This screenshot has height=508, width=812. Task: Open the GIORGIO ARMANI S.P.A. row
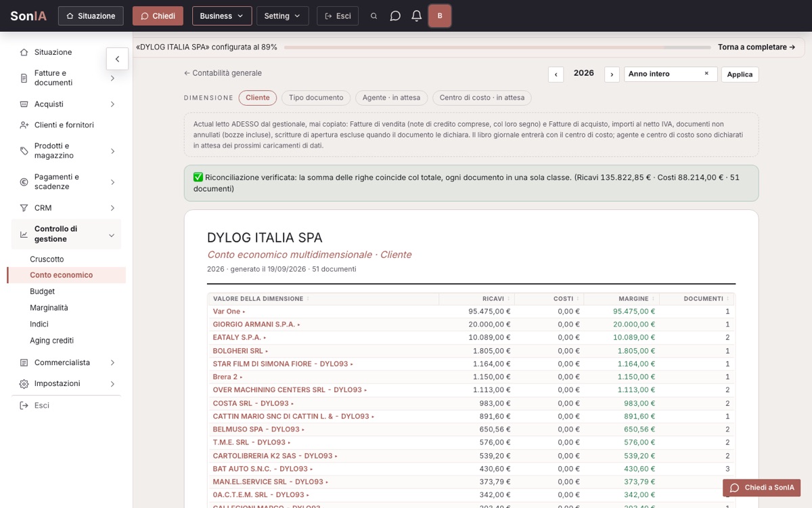(256, 324)
